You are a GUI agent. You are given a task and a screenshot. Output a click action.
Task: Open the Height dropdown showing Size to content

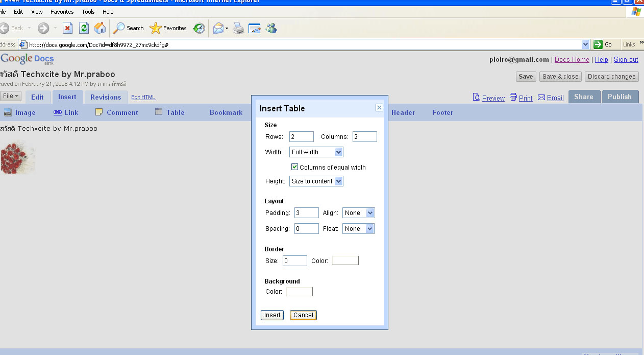(316, 181)
